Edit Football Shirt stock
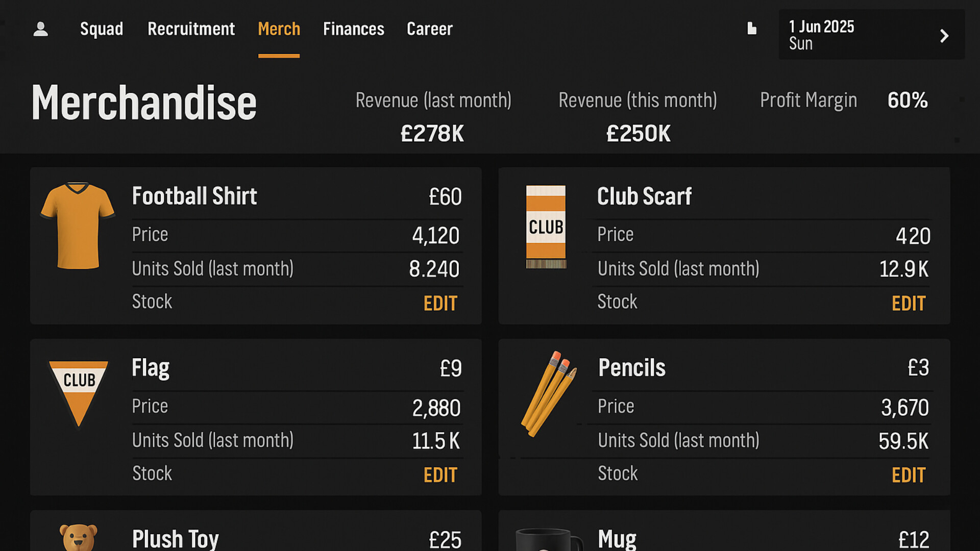This screenshot has height=551, width=980. [x=440, y=304]
